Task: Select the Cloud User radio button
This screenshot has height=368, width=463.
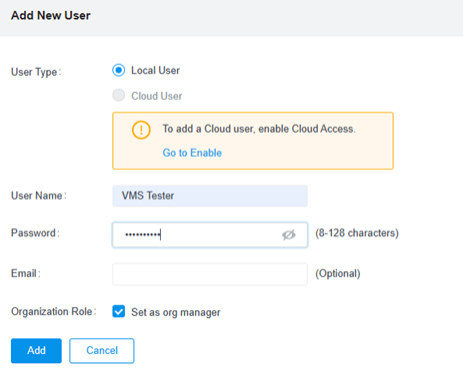Action: click(118, 95)
